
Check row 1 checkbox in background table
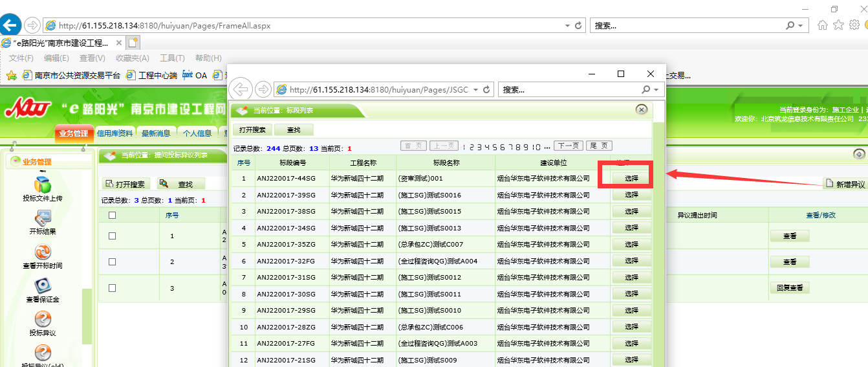coord(112,236)
